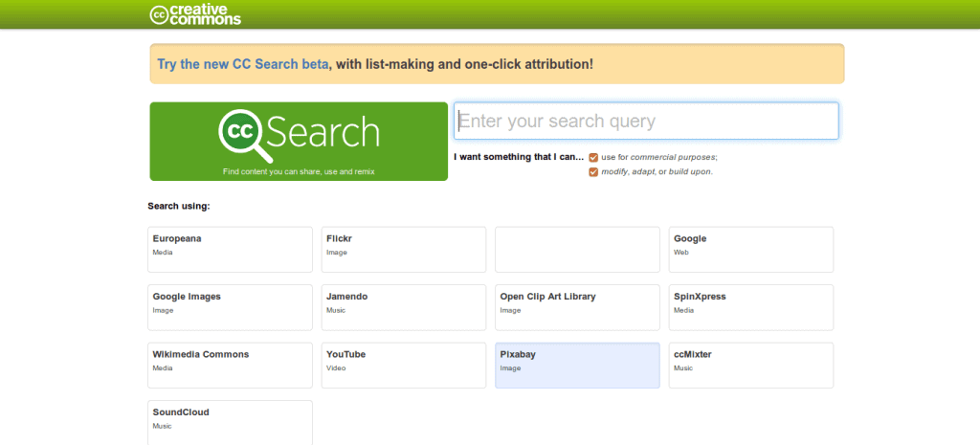Toggle the commercial purposes checkbox
The image size is (980, 445).
[593, 157]
